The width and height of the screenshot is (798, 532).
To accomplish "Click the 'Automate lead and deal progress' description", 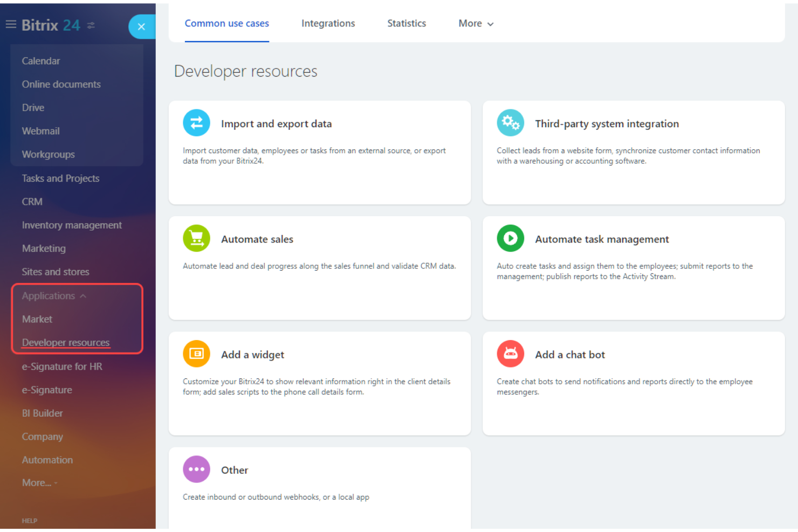I will click(x=319, y=266).
